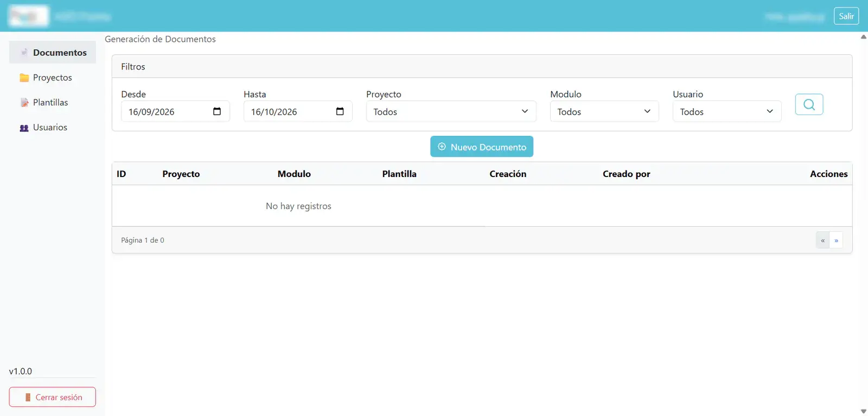
Task: Click the magnifier search filter button
Action: click(x=809, y=104)
